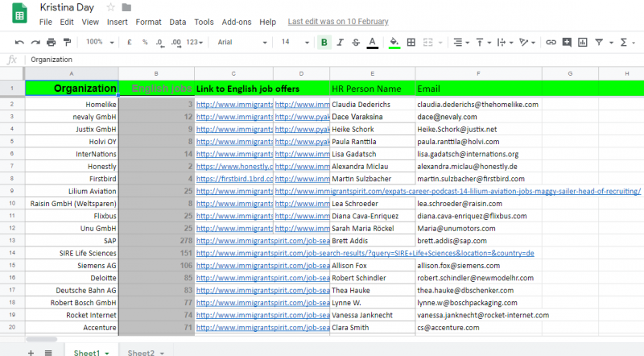Open the Format menu

[148, 22]
